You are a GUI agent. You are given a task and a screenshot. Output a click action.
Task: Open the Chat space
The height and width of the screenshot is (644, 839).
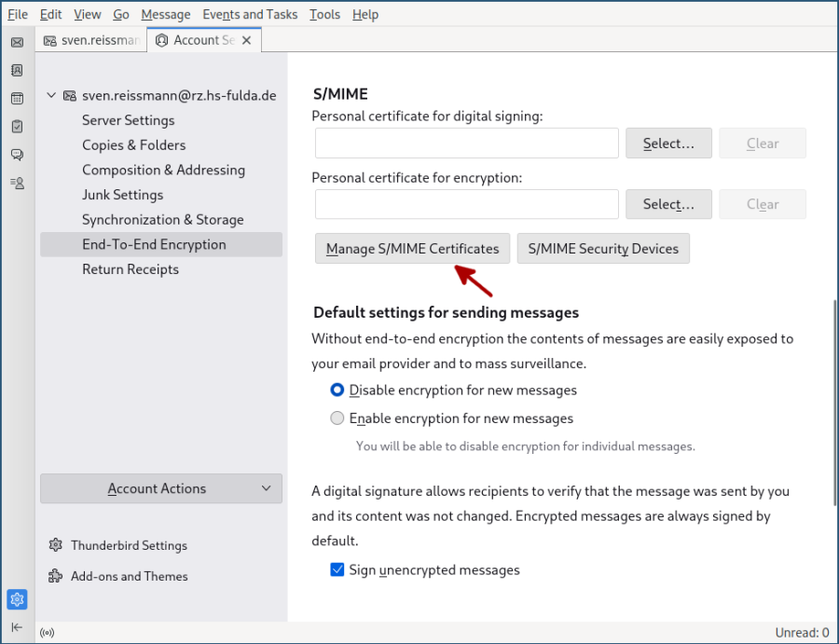[17, 155]
